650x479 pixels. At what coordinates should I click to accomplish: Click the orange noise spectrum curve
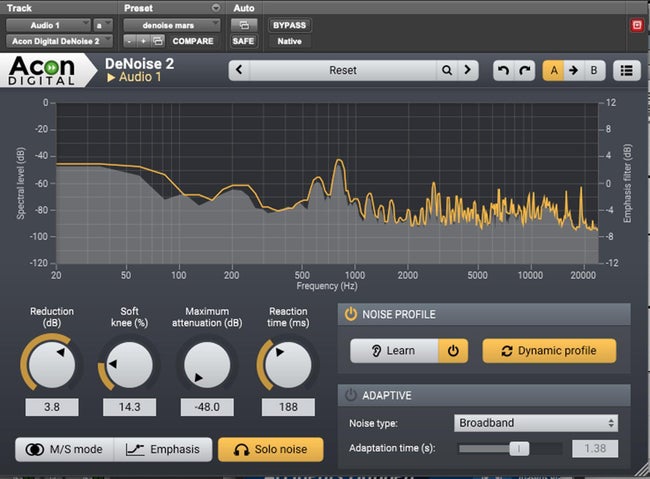pos(339,162)
